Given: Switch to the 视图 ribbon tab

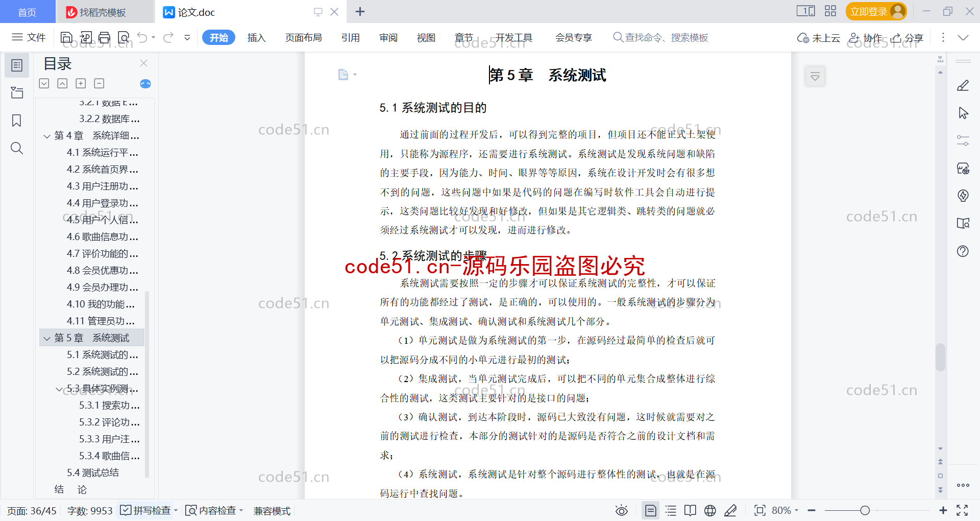Looking at the screenshot, I should [426, 37].
